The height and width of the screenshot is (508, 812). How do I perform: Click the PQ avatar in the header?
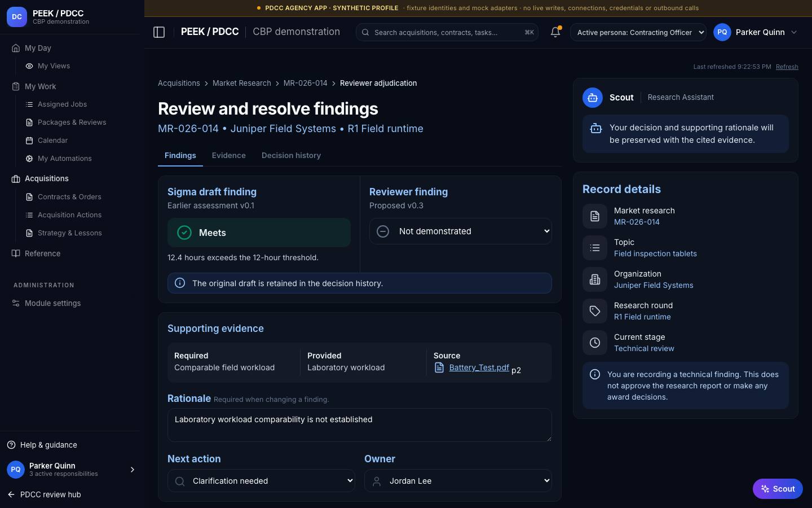coord(722,32)
